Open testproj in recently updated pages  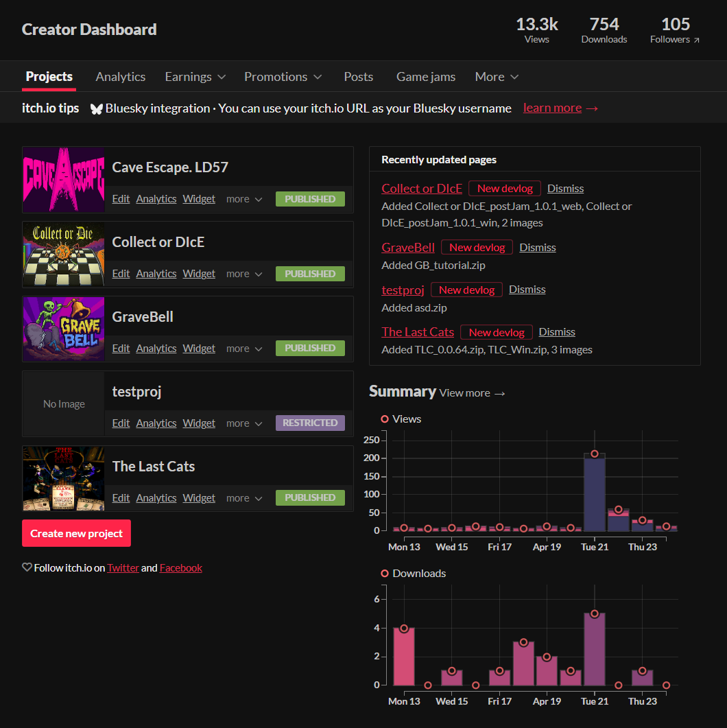(x=403, y=290)
